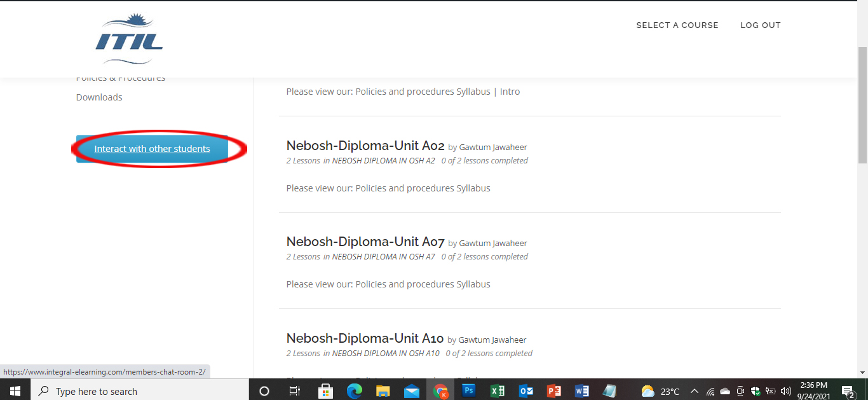Open the OneDrive cloud tray icon

[x=725, y=391]
